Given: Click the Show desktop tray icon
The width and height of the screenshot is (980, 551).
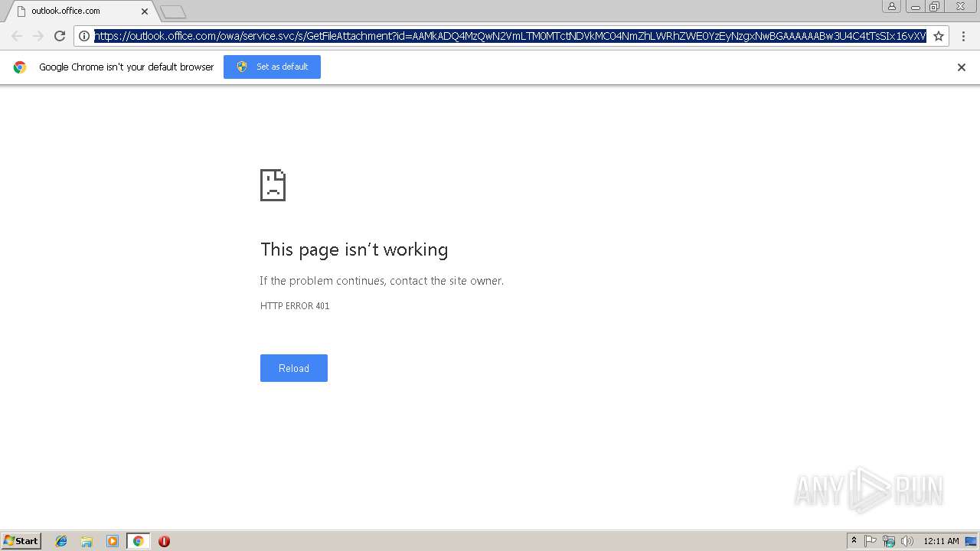Looking at the screenshot, I should (x=971, y=541).
